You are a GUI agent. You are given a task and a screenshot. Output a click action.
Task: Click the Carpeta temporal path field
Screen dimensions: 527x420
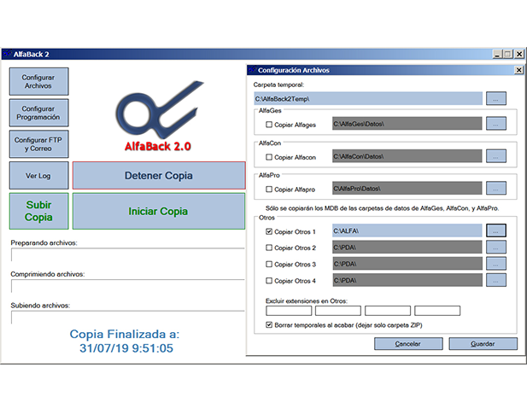tap(368, 99)
